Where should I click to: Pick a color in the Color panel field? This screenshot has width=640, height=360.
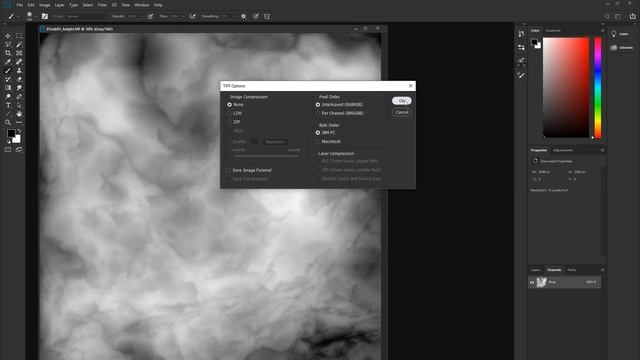tap(566, 88)
